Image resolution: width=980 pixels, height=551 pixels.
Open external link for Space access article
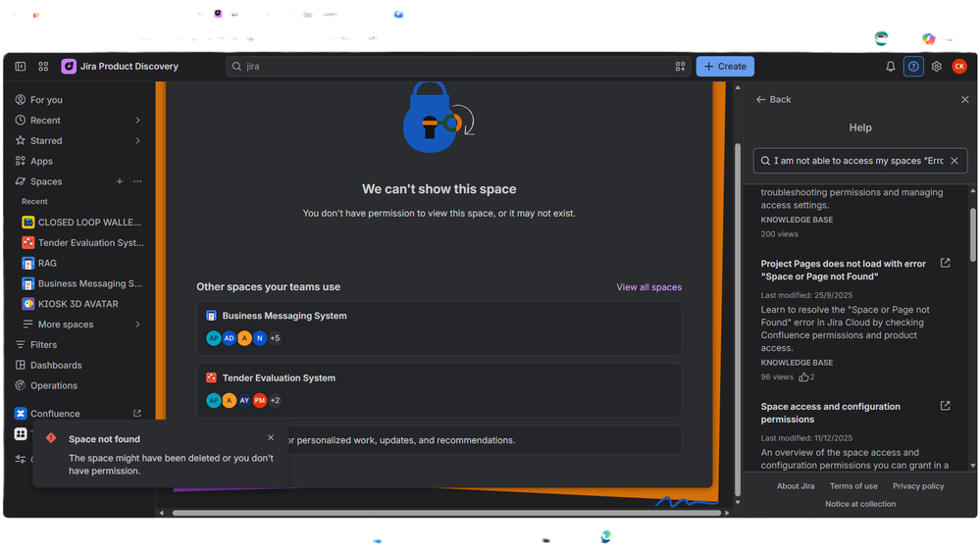[945, 406]
